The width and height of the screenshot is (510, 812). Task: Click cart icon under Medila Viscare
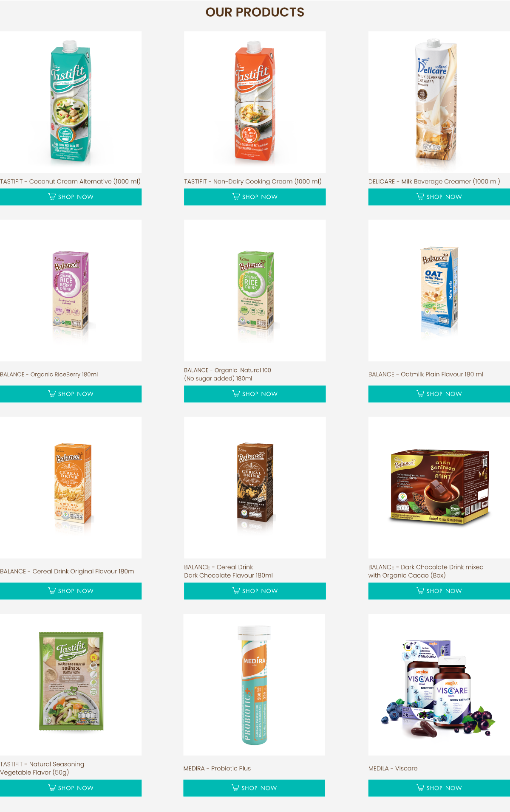(x=420, y=788)
